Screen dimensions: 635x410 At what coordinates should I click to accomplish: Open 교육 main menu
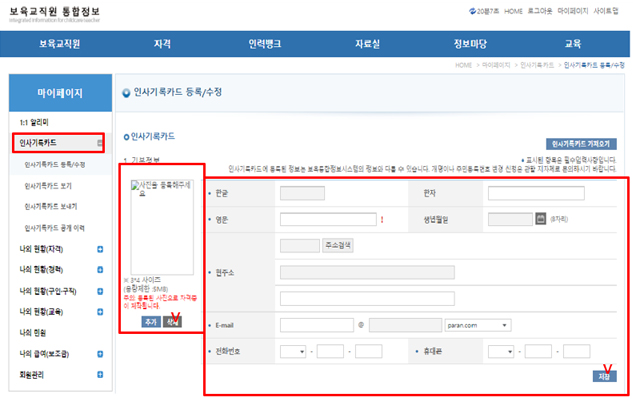573,44
